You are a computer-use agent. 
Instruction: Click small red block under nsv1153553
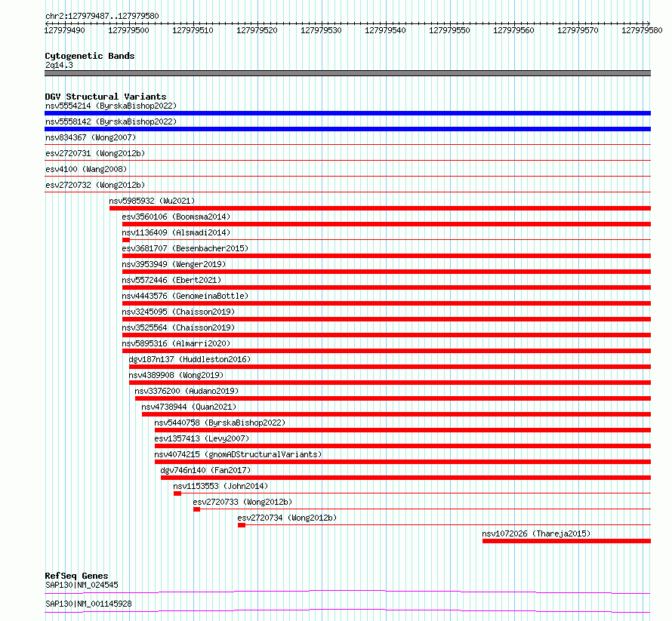click(x=177, y=493)
